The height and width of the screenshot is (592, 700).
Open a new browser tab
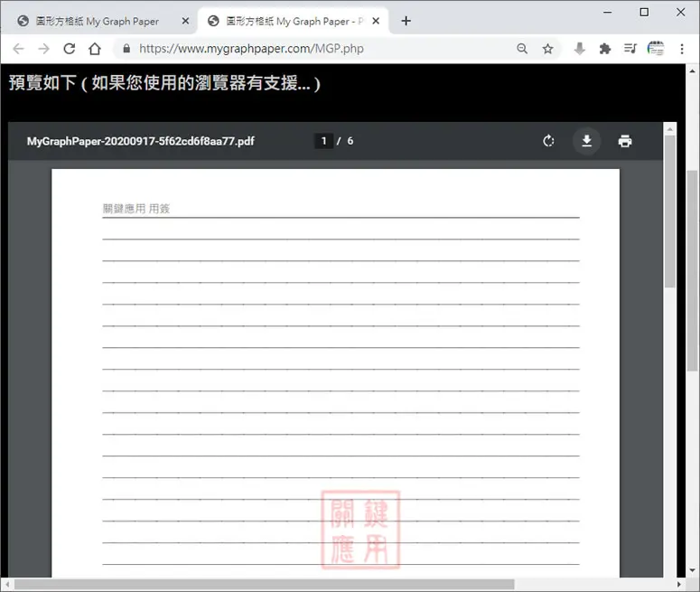(406, 21)
